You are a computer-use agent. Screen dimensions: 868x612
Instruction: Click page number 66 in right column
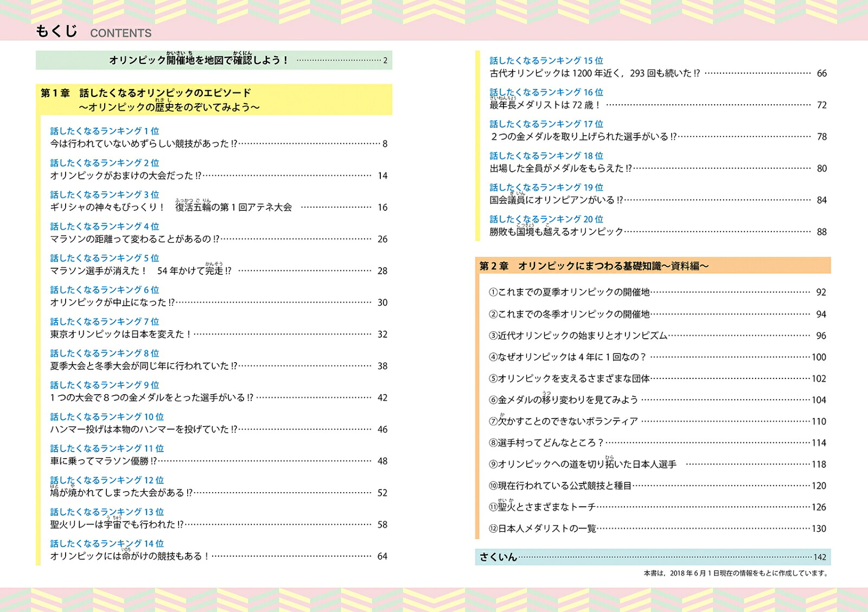[x=822, y=73]
